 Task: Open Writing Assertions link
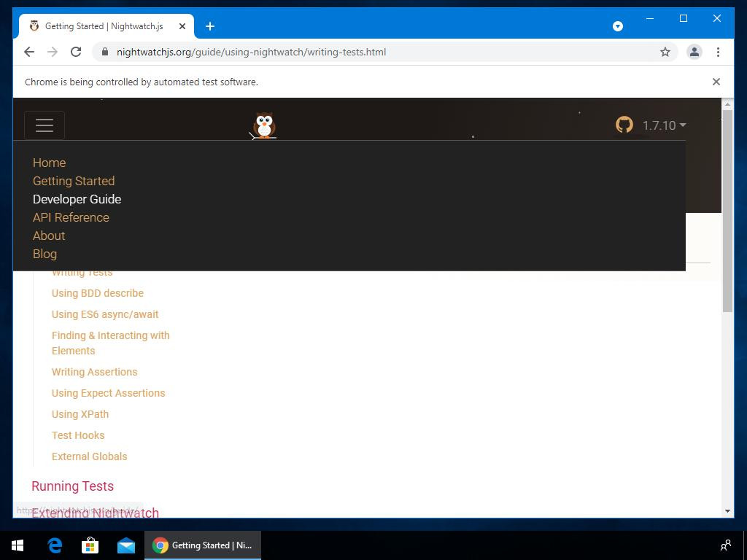pyautogui.click(x=94, y=372)
